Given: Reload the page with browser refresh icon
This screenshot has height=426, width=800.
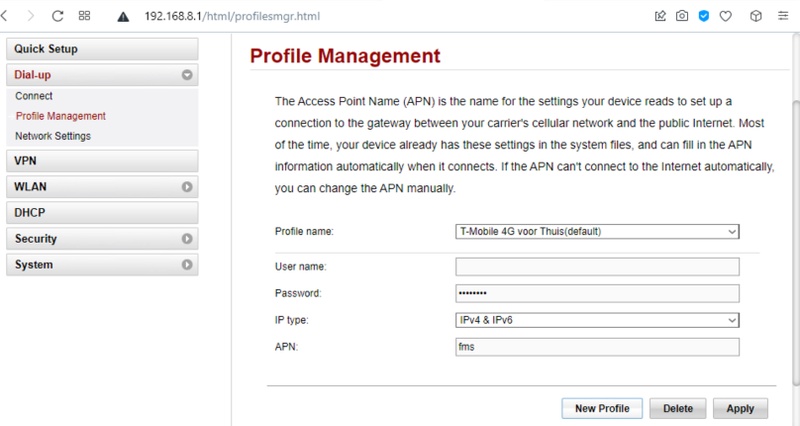Looking at the screenshot, I should point(57,16).
